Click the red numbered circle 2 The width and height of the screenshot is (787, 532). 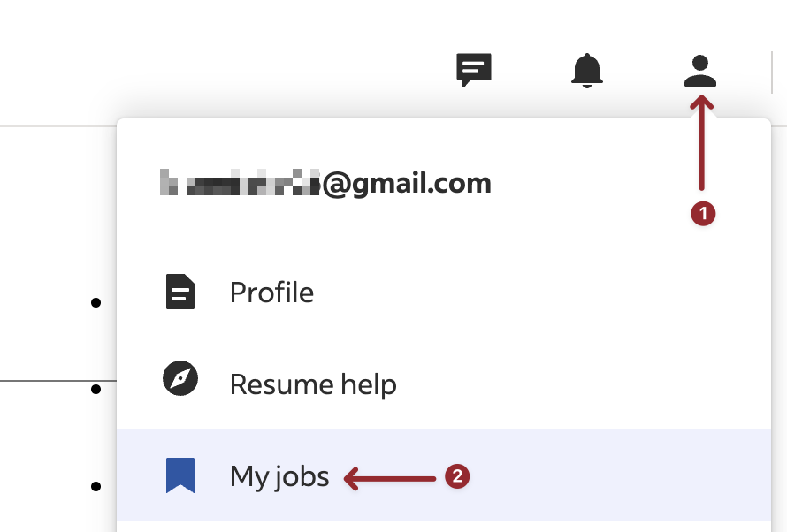[456, 477]
